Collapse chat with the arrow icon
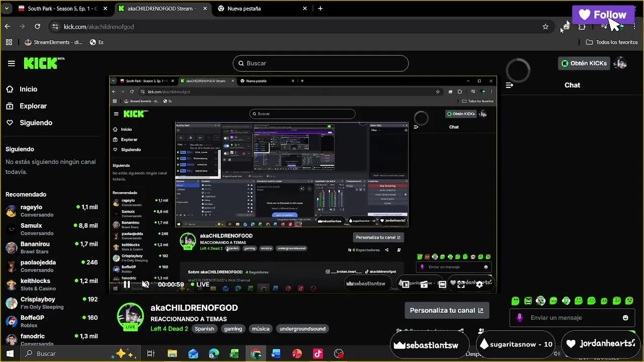 click(x=509, y=85)
